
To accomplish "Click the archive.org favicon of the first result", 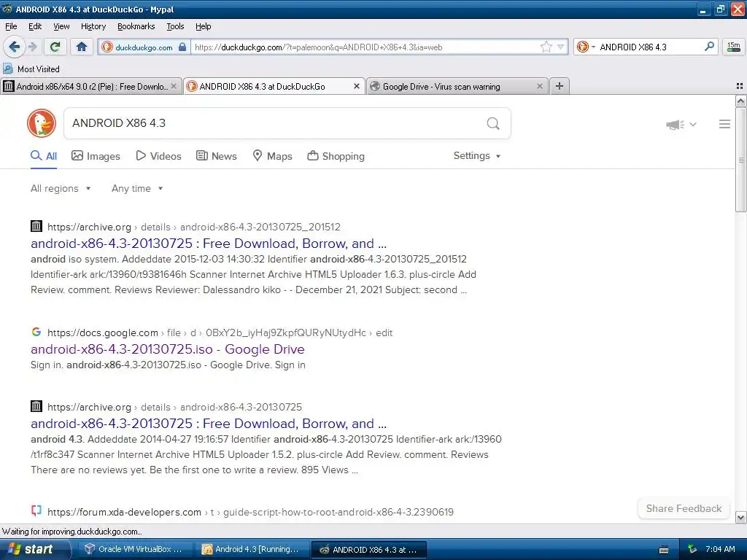I will pos(36,226).
